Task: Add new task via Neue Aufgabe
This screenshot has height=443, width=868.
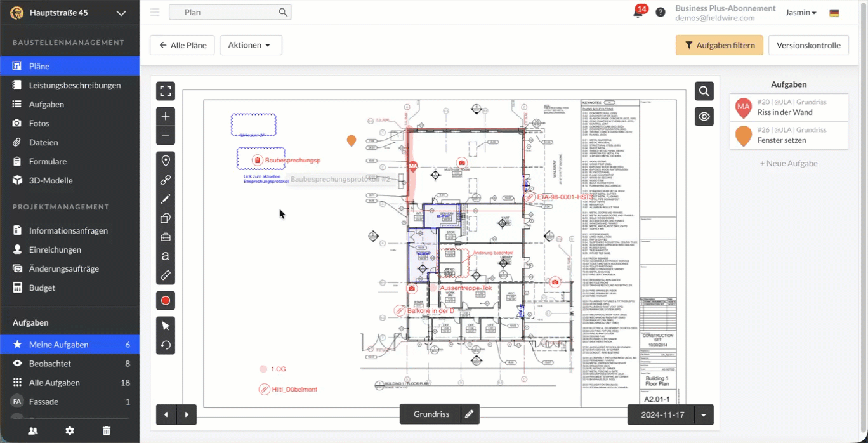Action: [x=789, y=163]
